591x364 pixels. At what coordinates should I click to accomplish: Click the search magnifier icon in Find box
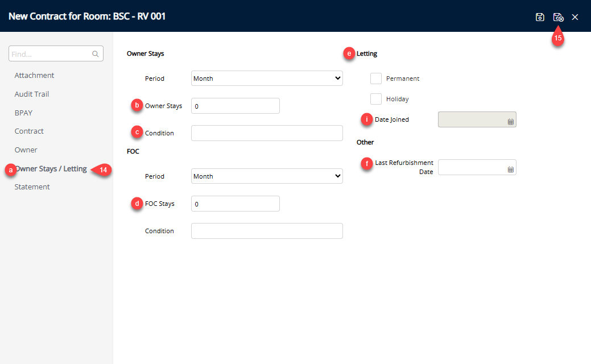(96, 54)
